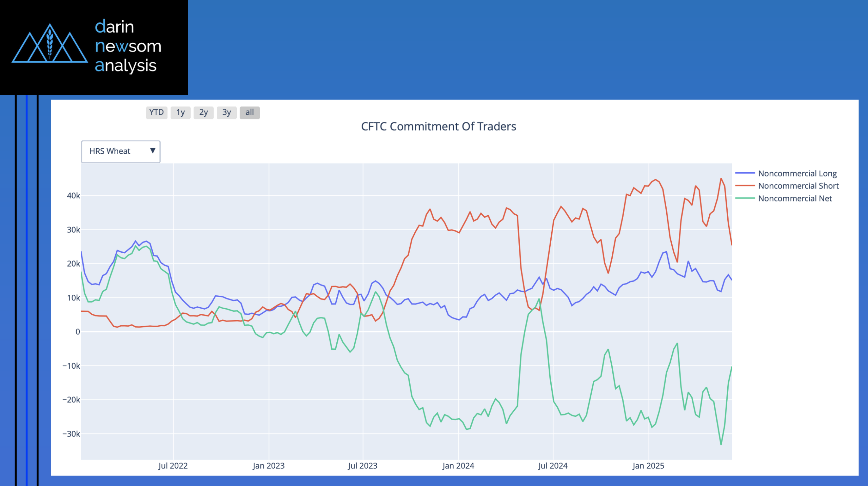Viewport: 868px width, 486px height.
Task: Select the all range button
Action: (x=250, y=112)
